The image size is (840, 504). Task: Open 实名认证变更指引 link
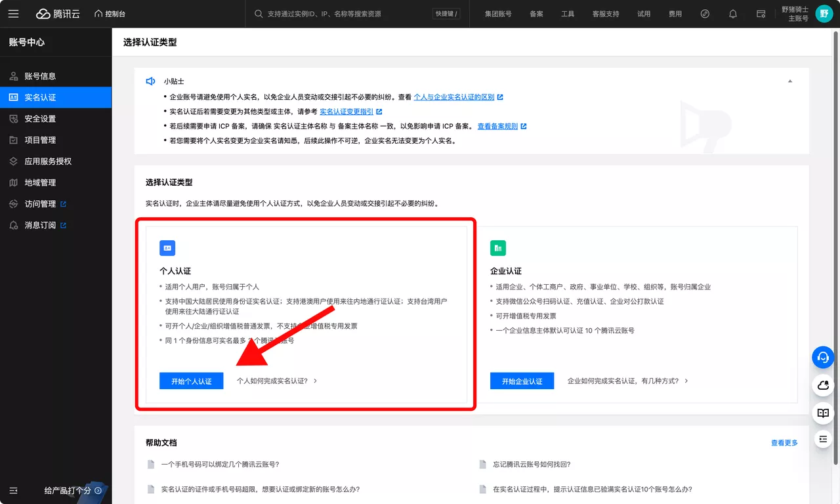tap(346, 112)
